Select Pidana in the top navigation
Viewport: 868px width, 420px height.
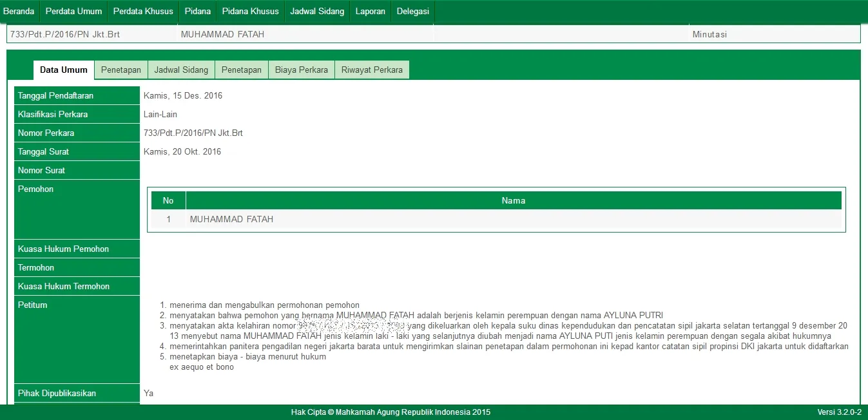point(197,11)
